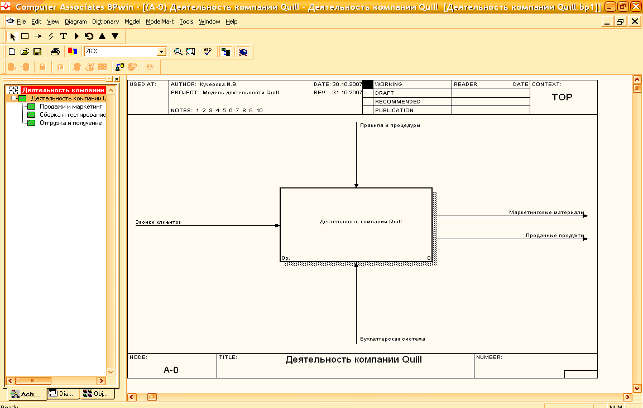Open the Diagram menu
Screen dimensions: 643x408
(x=76, y=22)
